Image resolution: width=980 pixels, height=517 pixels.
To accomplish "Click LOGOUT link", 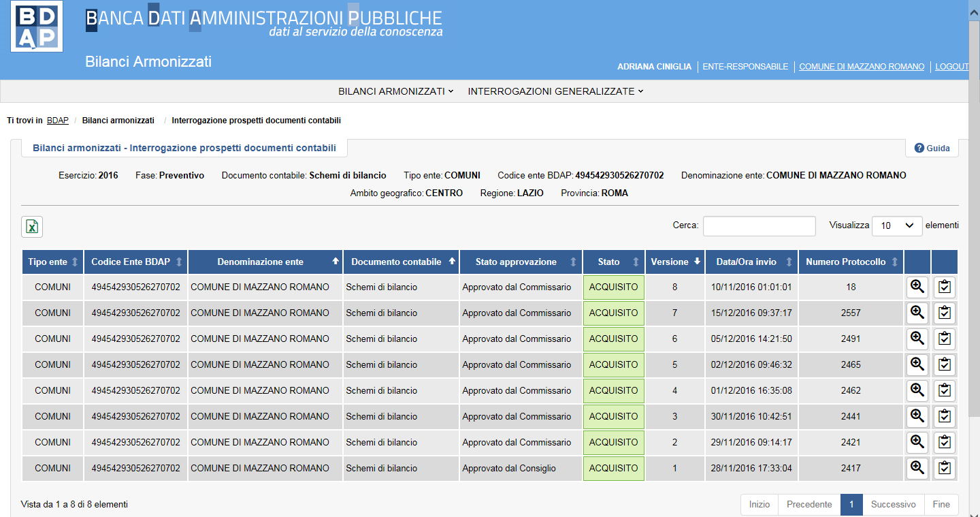I will point(951,67).
